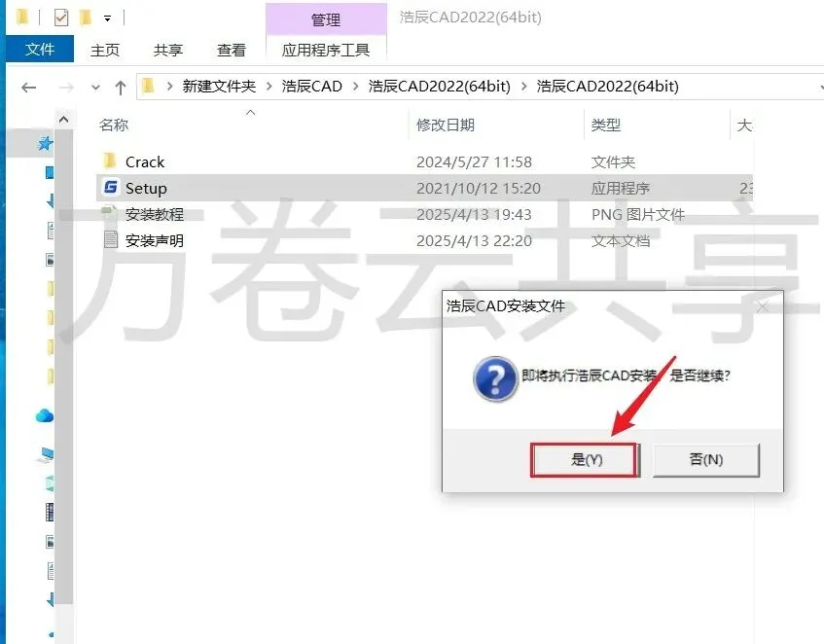The image size is (824, 644).
Task: Click the properties checkmark quick-access icon
Action: coord(61,18)
